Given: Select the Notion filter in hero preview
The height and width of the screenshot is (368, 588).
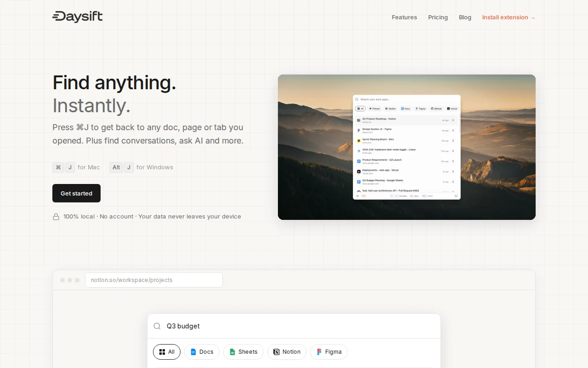Looking at the screenshot, I should (390, 109).
